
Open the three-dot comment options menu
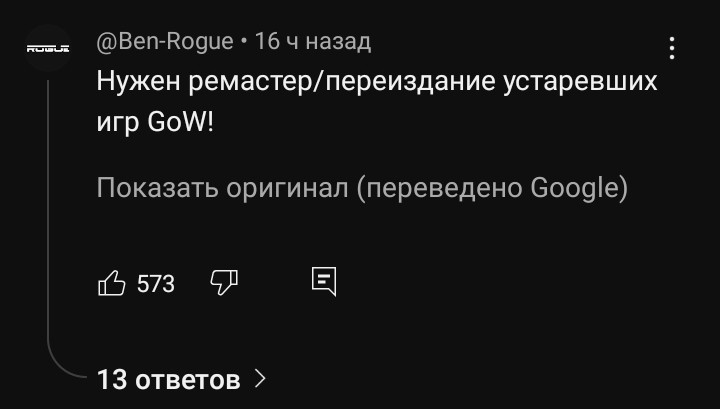click(672, 48)
